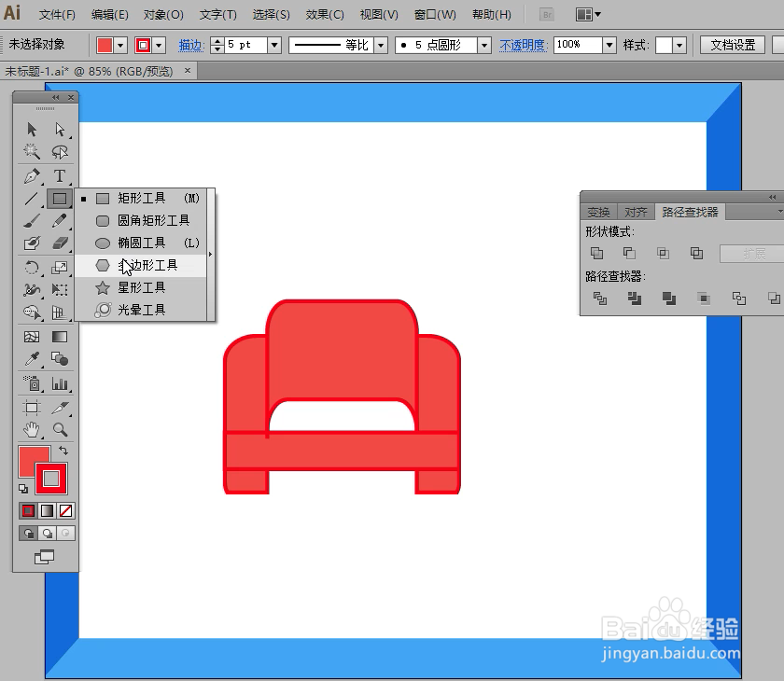Open the 不透明度 percentage dropdown
The width and height of the screenshot is (784, 681).
point(611,44)
